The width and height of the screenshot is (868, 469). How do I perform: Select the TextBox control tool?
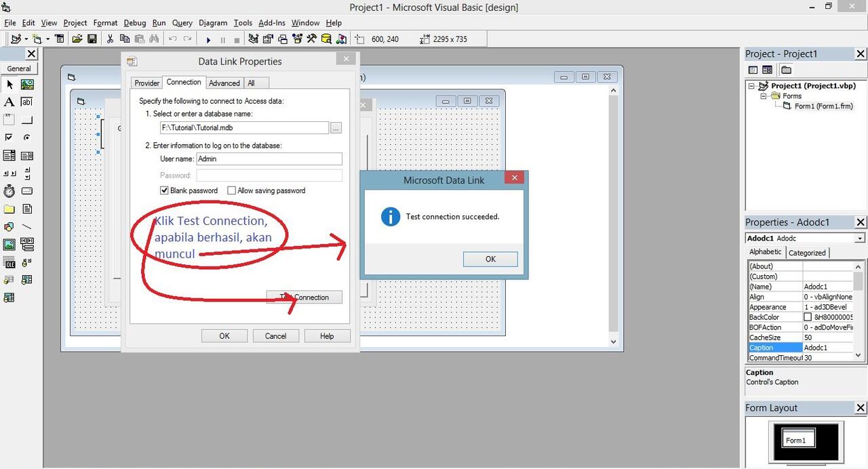(27, 102)
